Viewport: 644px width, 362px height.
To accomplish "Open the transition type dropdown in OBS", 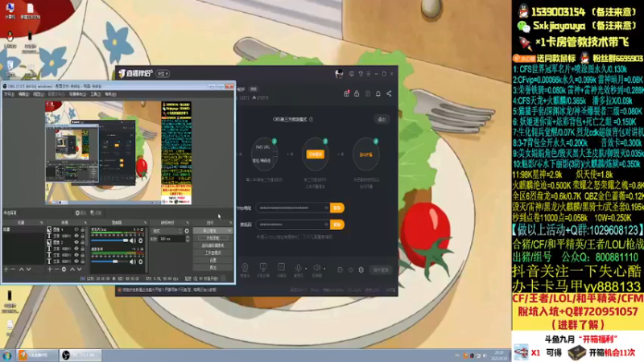I will point(167,231).
